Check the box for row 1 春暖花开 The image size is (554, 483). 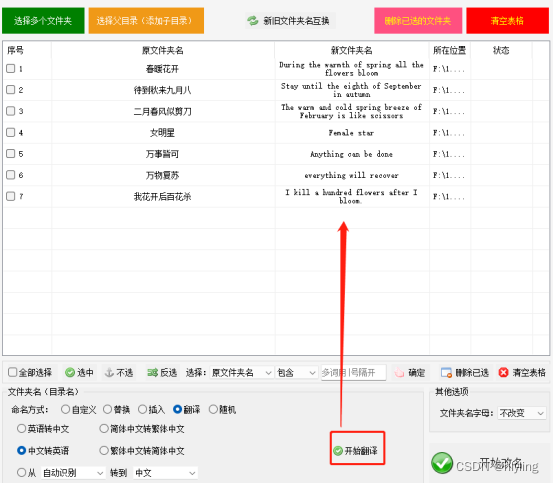click(x=11, y=69)
